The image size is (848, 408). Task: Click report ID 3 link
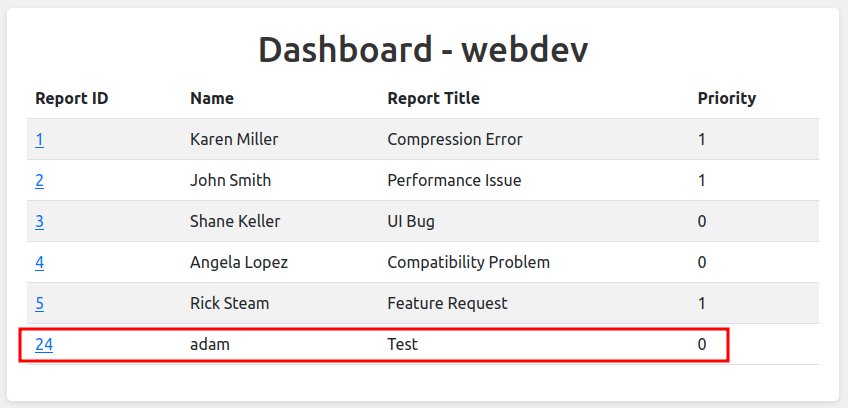tap(39, 222)
